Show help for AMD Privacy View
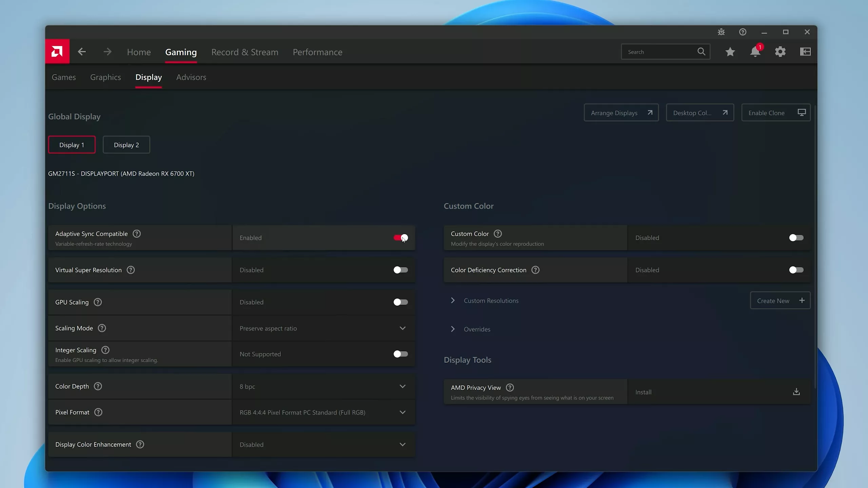This screenshot has width=868, height=488. [x=510, y=387]
